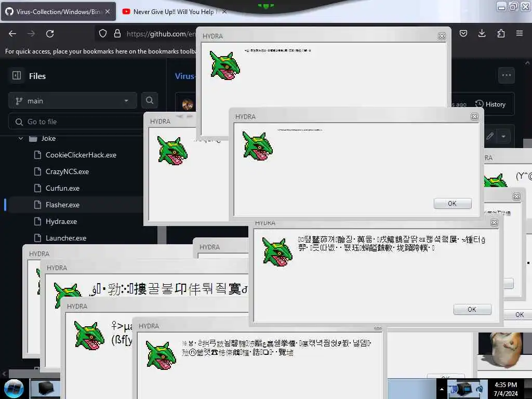Search files with magnifier button

(150, 100)
